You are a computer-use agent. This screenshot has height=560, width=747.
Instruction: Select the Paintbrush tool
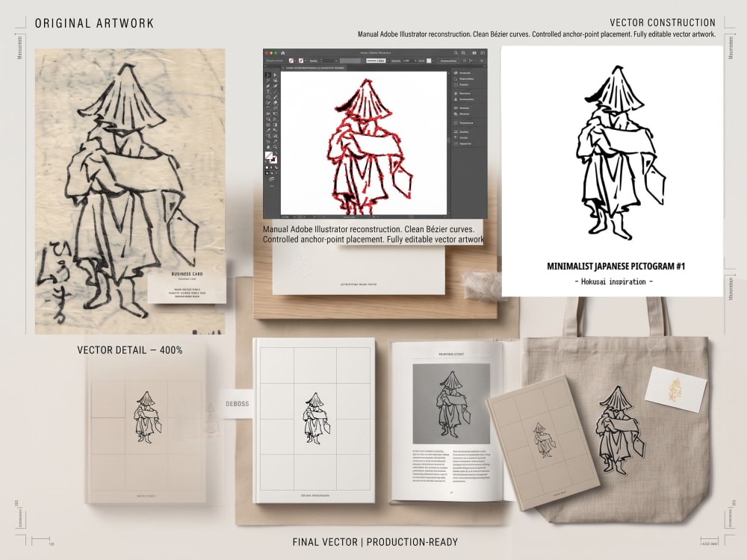click(x=276, y=97)
